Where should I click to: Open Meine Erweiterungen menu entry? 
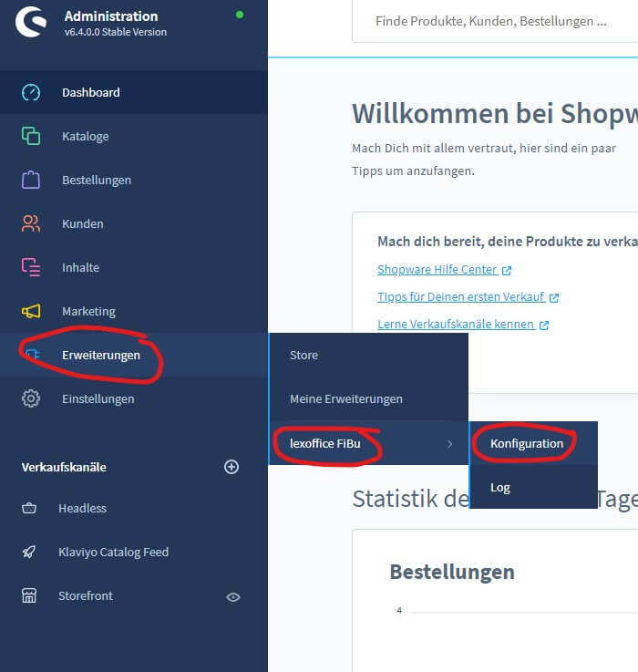tap(368, 399)
